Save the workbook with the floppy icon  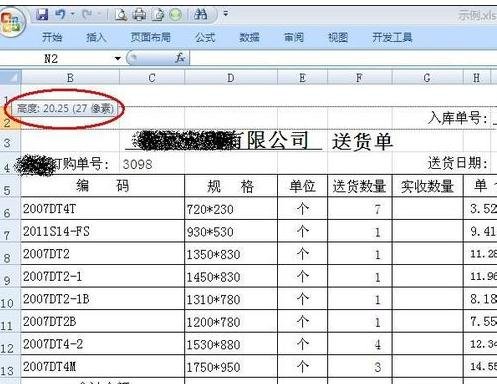coord(42,14)
